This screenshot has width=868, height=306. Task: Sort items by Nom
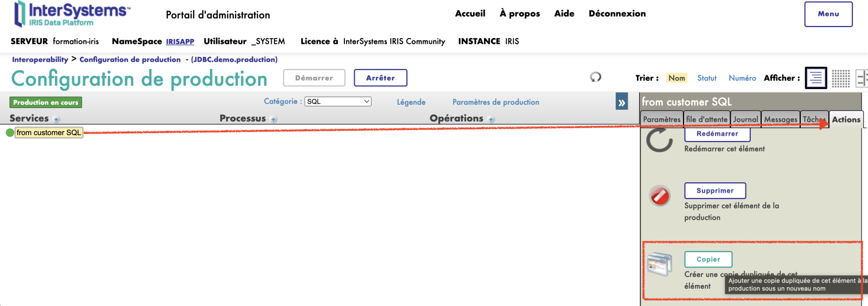coord(676,78)
